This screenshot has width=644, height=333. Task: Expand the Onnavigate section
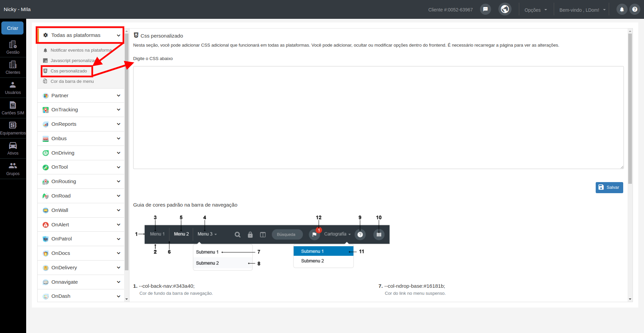tap(81, 282)
